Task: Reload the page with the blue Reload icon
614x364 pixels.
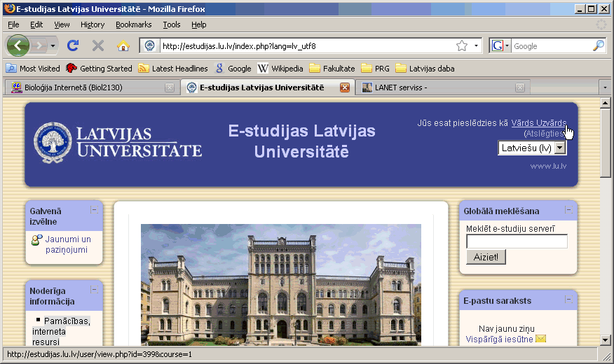Action: coord(73,45)
